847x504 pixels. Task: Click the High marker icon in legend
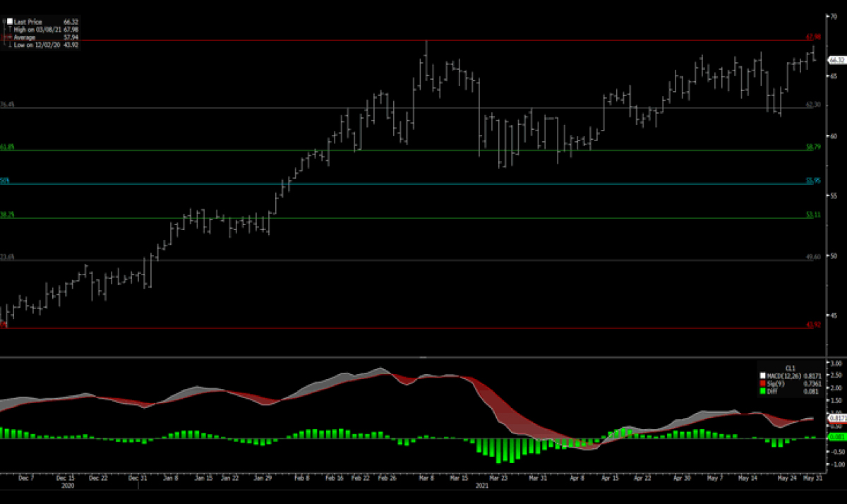(x=9, y=30)
